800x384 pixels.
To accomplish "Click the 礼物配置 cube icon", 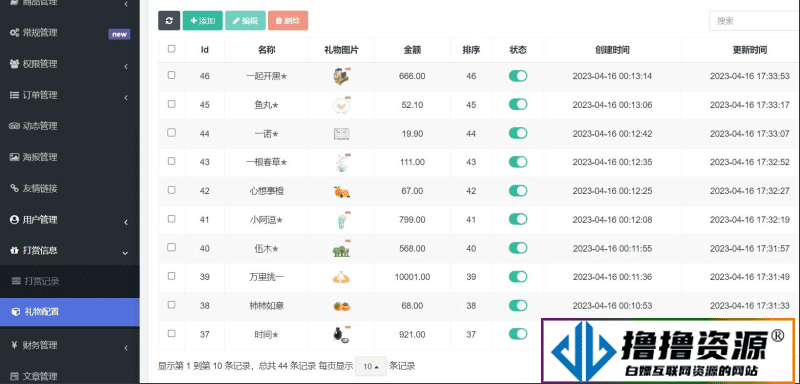I will tap(16, 312).
